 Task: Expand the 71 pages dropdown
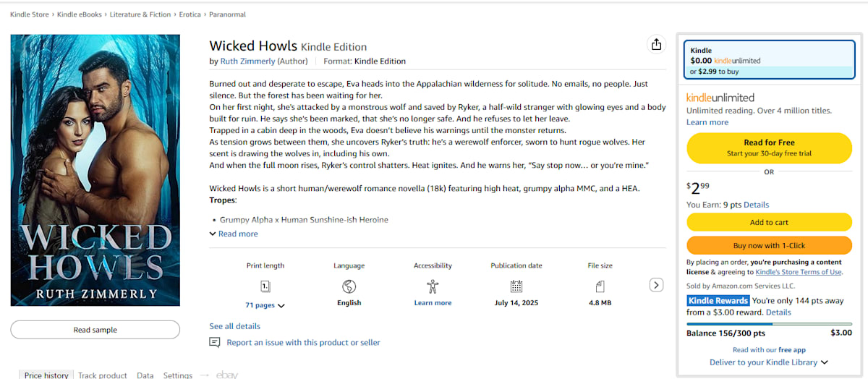[265, 305]
